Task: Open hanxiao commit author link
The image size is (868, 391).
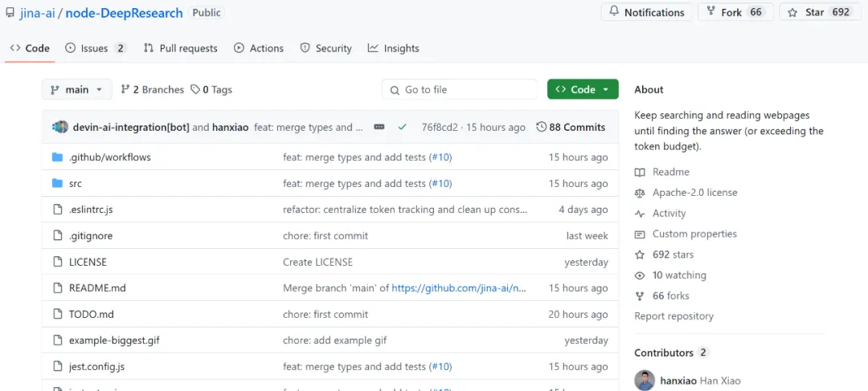Action: 231,127
